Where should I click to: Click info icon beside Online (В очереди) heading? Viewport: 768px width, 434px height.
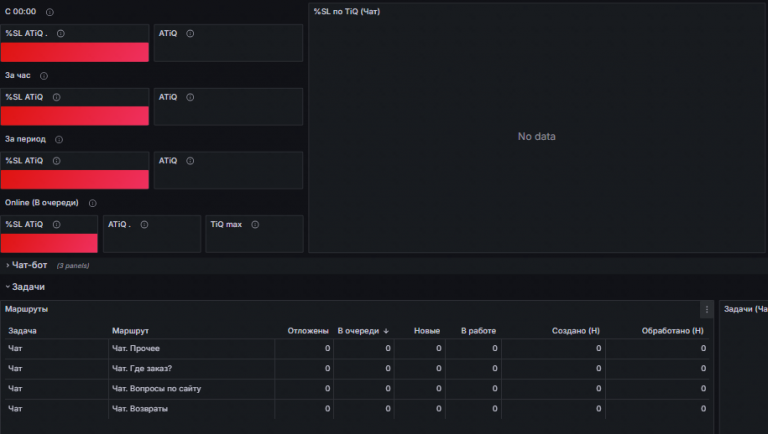[93, 203]
